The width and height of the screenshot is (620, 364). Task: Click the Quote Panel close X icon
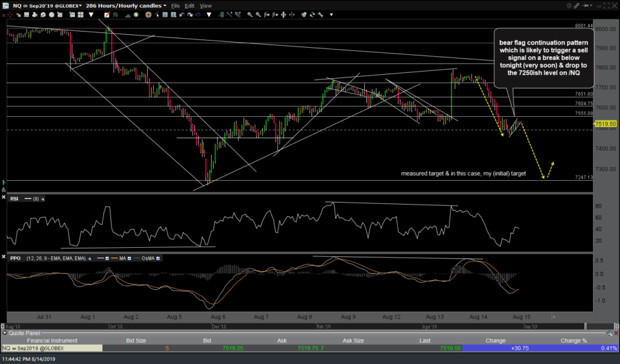[x=616, y=333]
